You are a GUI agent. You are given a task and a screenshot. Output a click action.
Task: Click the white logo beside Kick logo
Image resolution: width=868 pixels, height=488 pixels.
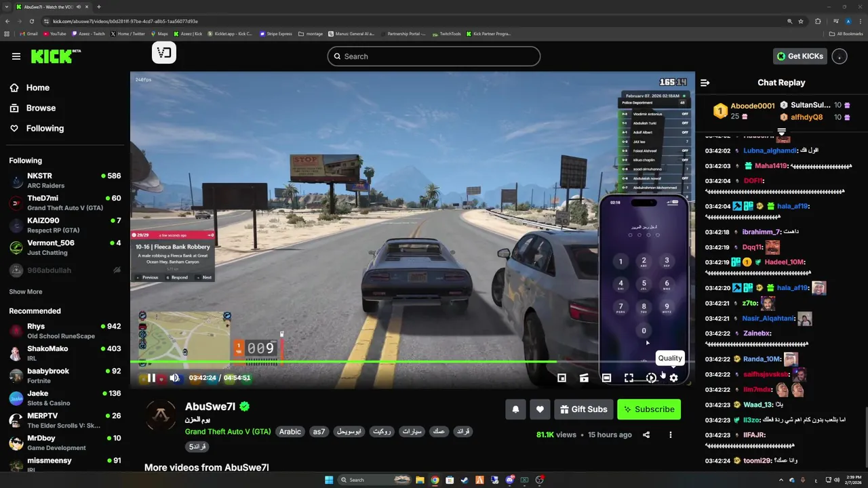click(x=164, y=53)
